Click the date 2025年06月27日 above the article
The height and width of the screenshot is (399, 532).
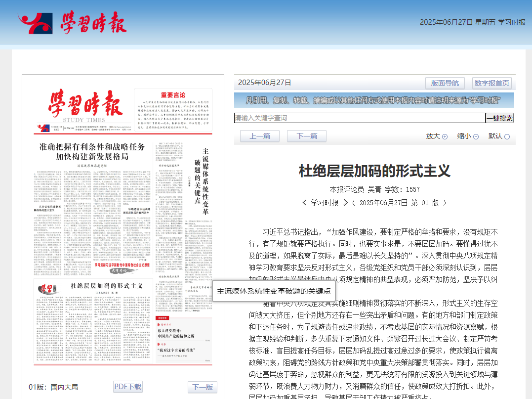tap(265, 83)
